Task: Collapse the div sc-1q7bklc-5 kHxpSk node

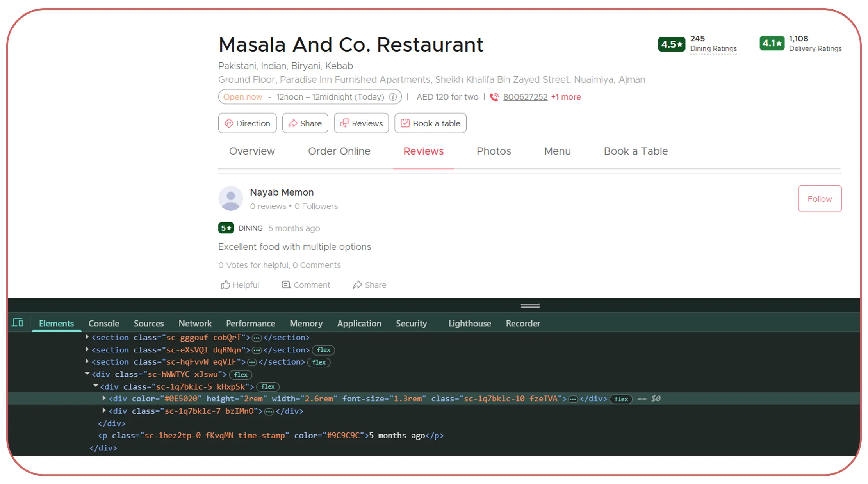Action: click(96, 386)
